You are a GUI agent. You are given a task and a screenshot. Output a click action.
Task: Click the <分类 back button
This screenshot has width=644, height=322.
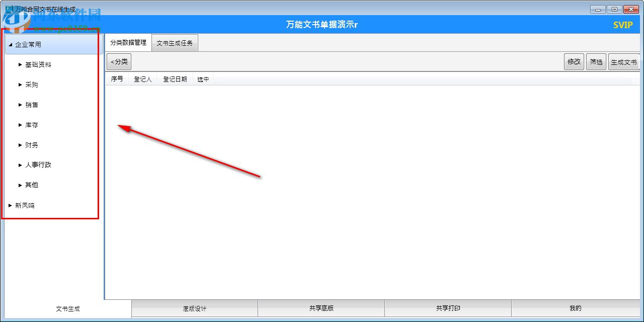[119, 62]
